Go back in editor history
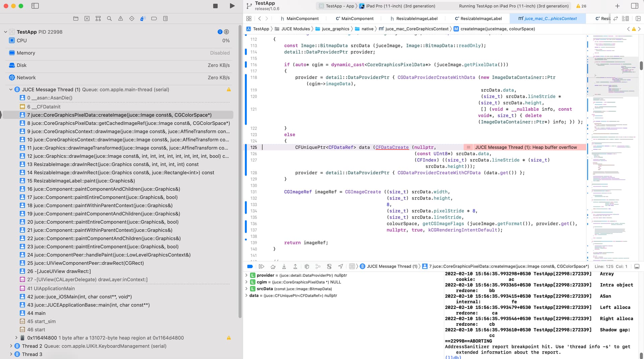This screenshot has width=644, height=359. pyautogui.click(x=260, y=18)
